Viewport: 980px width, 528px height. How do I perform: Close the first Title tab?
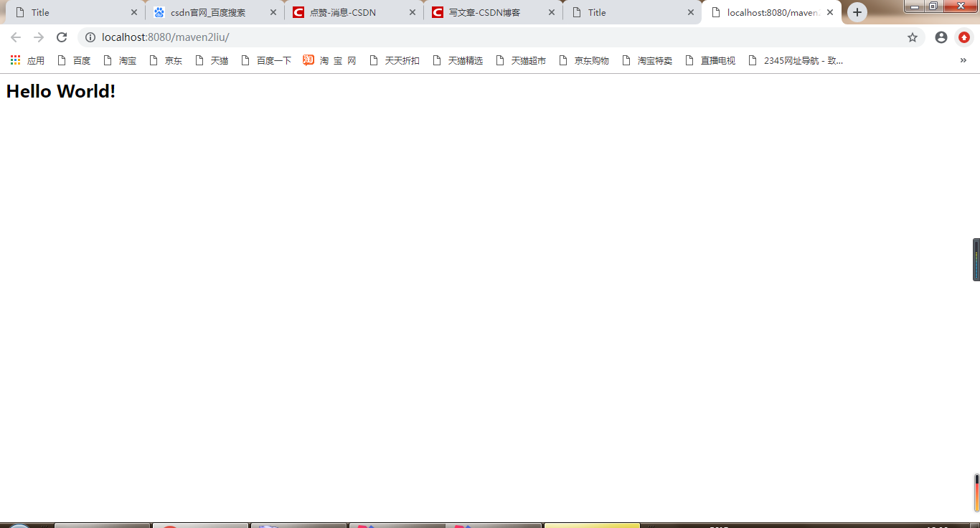pyautogui.click(x=133, y=12)
